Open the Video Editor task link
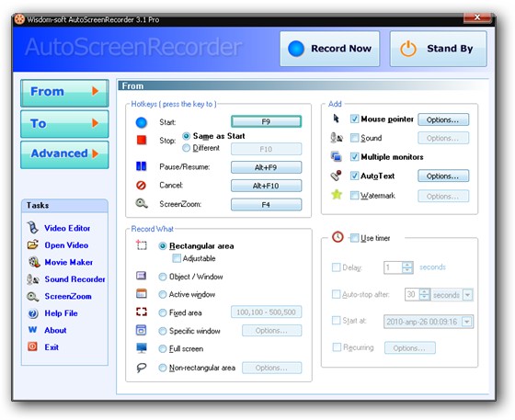The height and width of the screenshot is (420, 515). click(67, 228)
